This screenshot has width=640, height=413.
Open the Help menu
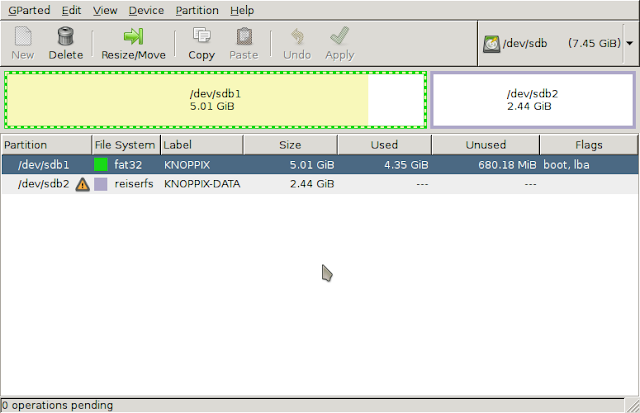(242, 10)
